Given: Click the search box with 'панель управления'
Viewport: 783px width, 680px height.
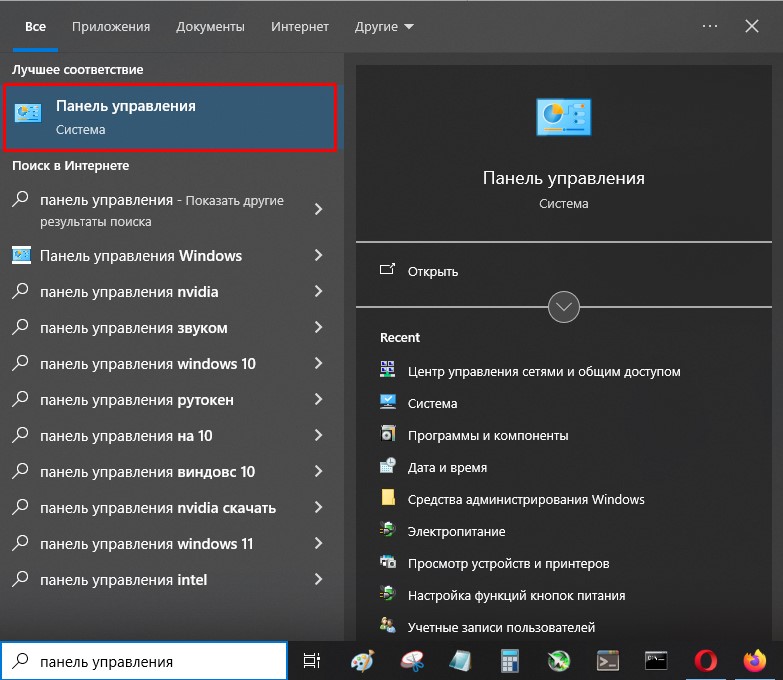Looking at the screenshot, I should tap(150, 661).
